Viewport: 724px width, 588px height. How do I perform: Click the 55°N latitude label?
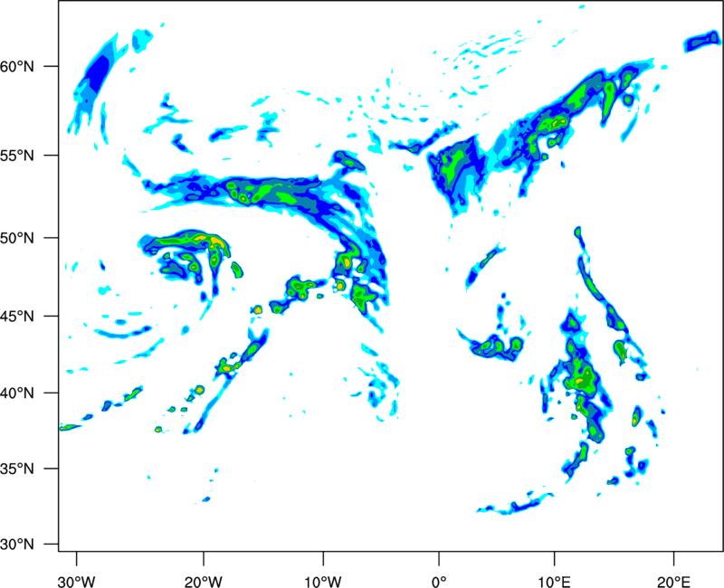[17, 156]
